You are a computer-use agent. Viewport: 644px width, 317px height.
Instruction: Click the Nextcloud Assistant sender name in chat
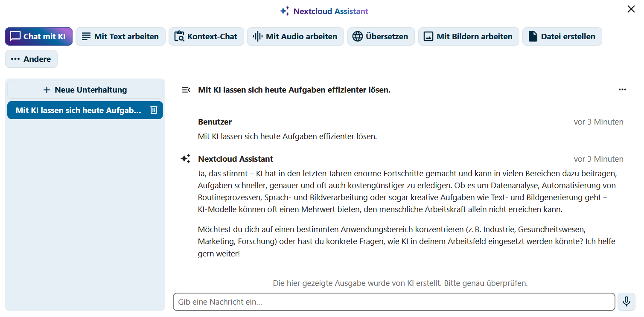coord(236,159)
